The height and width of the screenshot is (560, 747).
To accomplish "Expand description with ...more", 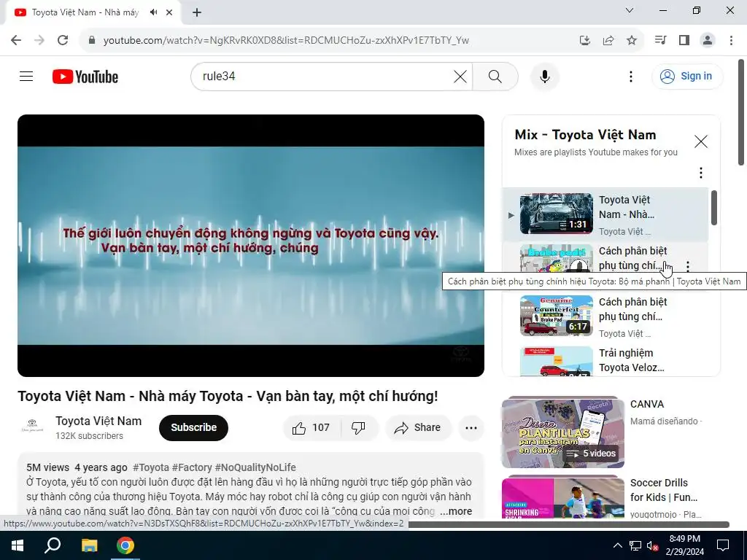I will point(456,511).
